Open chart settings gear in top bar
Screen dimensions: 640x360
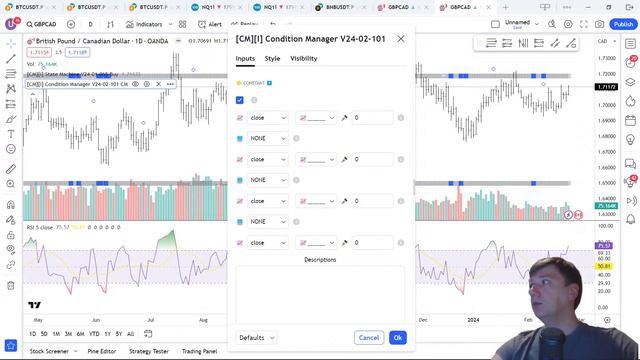pyautogui.click(x=568, y=24)
